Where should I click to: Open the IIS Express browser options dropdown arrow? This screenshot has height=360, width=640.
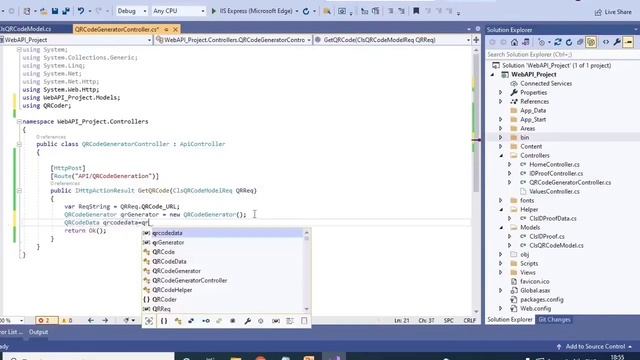click(297, 11)
